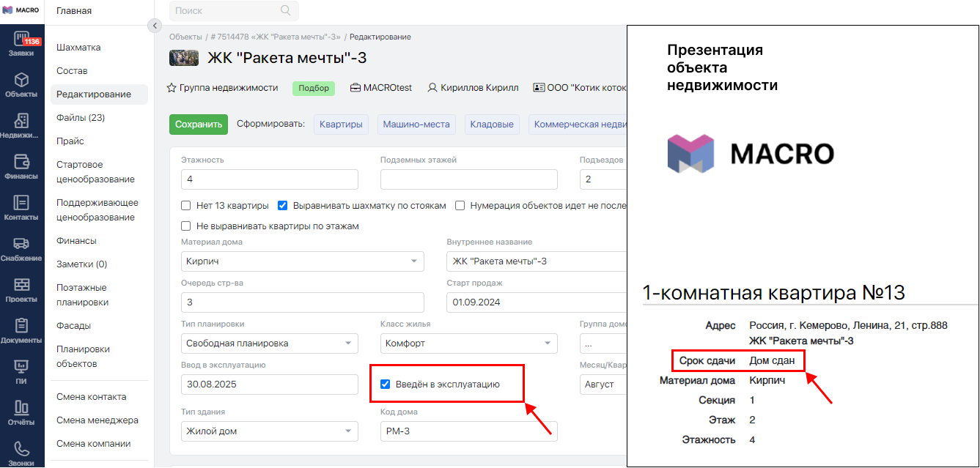
Task: Open the Класс жилья dropdown
Action: (x=468, y=343)
